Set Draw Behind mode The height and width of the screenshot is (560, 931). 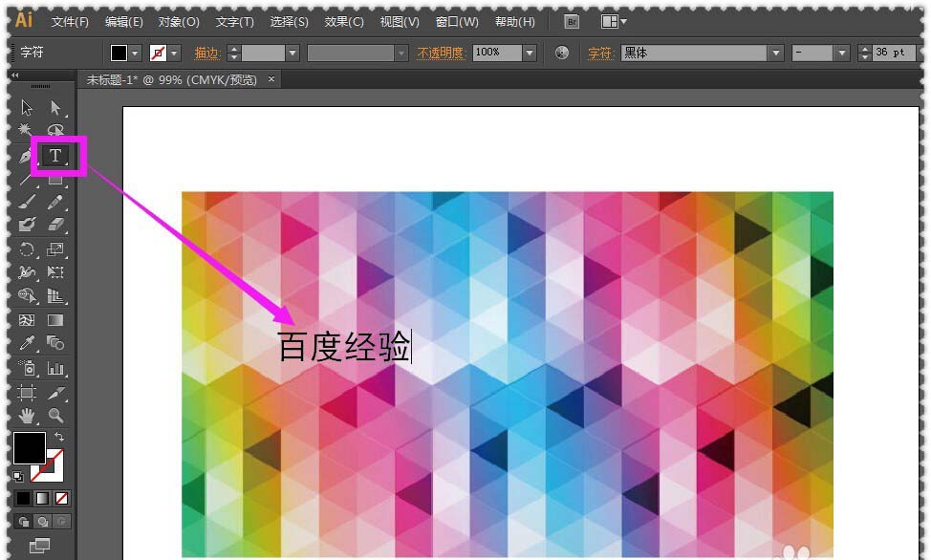43,522
